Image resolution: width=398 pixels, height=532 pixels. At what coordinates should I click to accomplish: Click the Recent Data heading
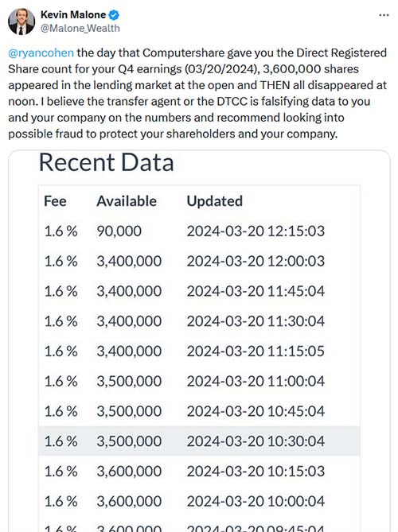click(x=107, y=162)
